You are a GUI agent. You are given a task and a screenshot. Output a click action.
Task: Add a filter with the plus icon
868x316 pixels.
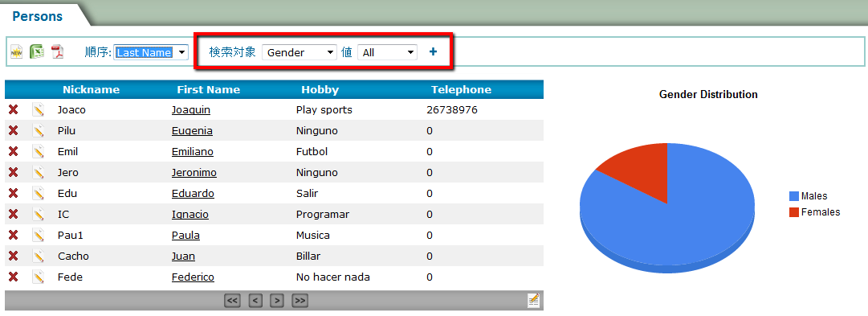[433, 51]
